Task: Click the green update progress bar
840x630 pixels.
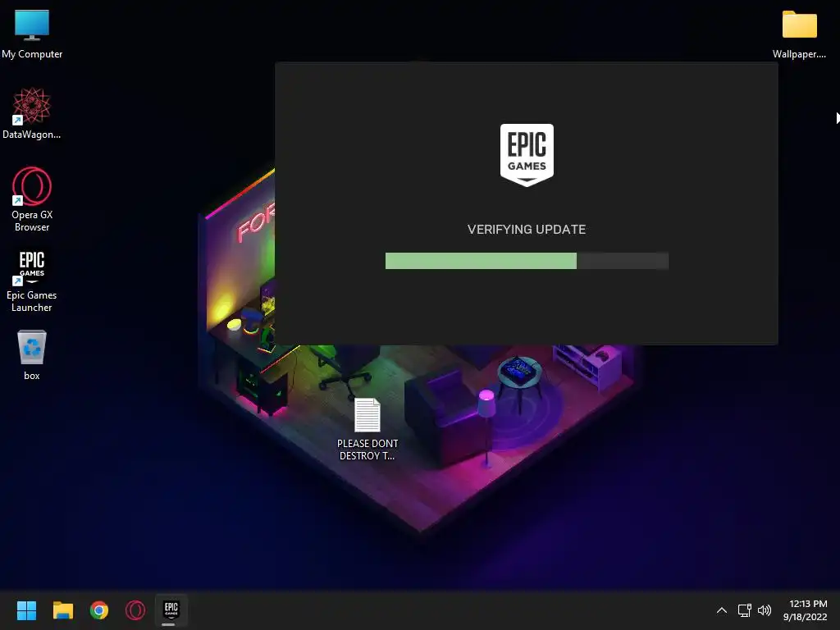Action: coord(527,261)
